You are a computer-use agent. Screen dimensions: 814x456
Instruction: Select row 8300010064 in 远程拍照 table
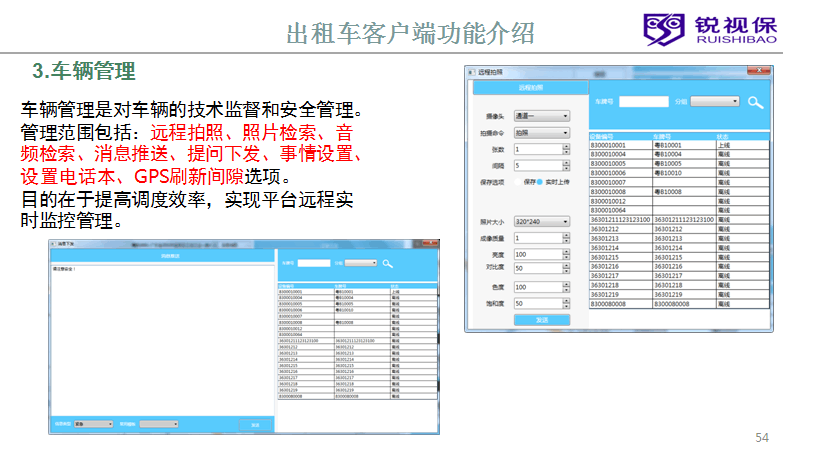pyautogui.click(x=679, y=210)
